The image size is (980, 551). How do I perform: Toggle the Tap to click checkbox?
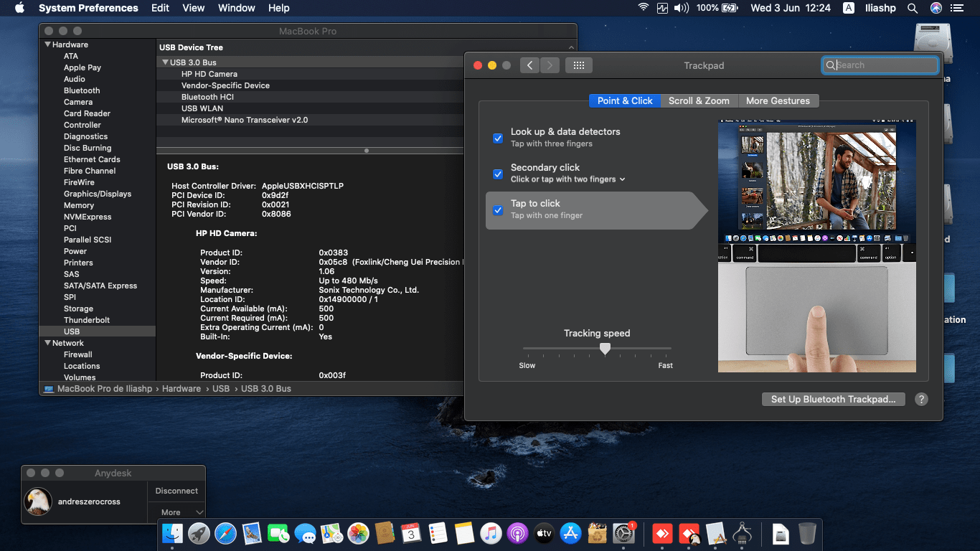point(498,210)
